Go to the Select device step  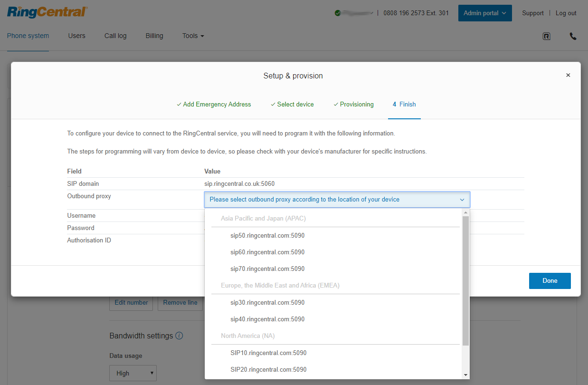292,104
